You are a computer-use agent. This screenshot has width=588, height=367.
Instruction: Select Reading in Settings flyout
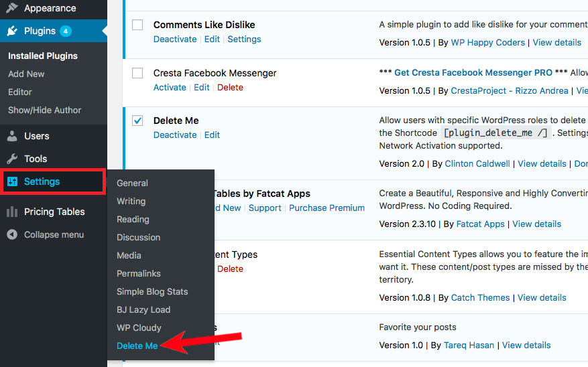click(133, 219)
